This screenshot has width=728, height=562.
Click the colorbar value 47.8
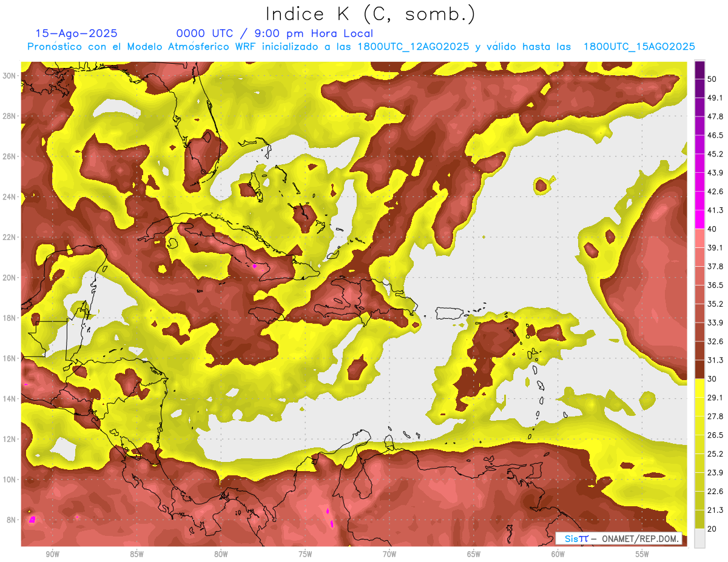click(715, 116)
